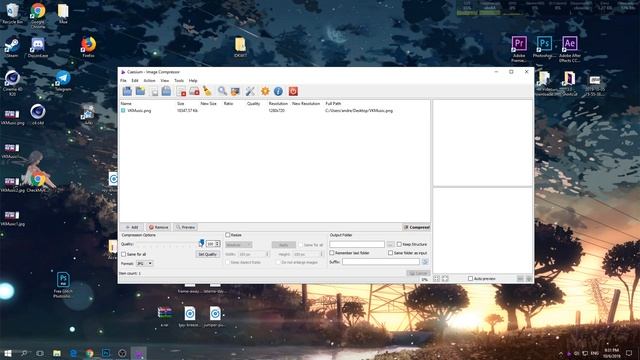Screen dimensions: 640x360
Task: Click the Save List toolbar icon
Action: coord(167,91)
